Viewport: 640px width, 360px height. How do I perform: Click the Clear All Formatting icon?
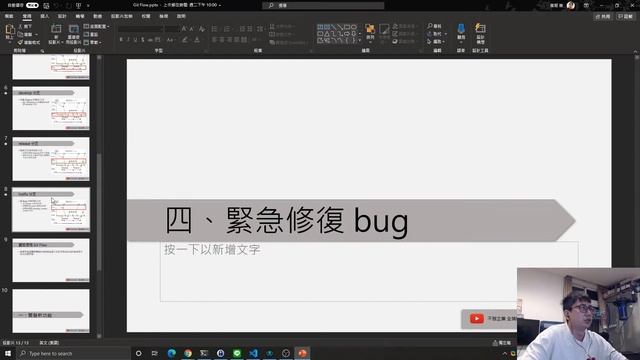[x=202, y=29]
